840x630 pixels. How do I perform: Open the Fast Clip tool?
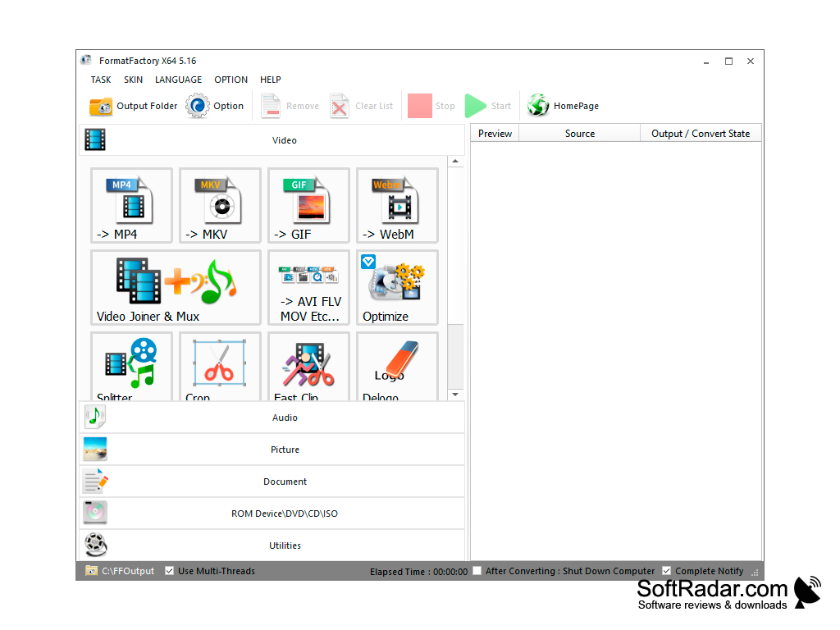308,367
